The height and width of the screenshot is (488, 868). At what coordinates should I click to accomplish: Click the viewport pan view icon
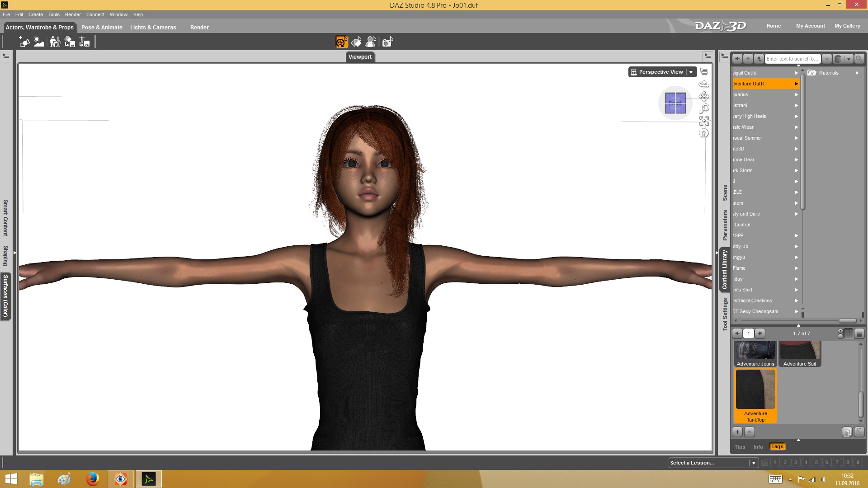pos(704,96)
